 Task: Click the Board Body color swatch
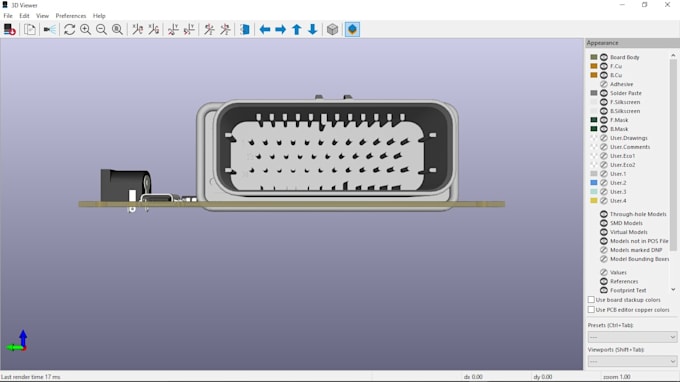pos(594,57)
